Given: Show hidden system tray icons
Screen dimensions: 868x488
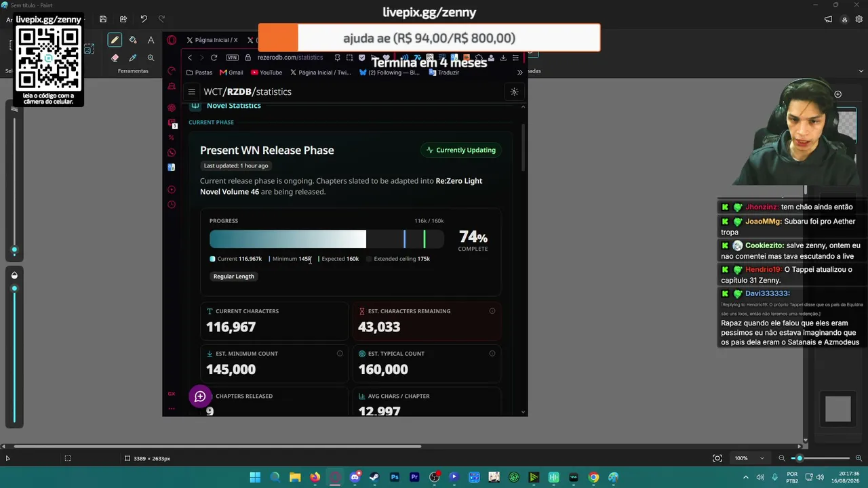Looking at the screenshot, I should [746, 477].
